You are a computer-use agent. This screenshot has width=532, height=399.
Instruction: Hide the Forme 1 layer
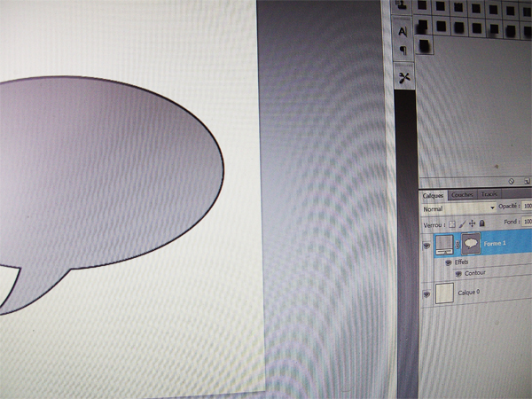pyautogui.click(x=426, y=246)
